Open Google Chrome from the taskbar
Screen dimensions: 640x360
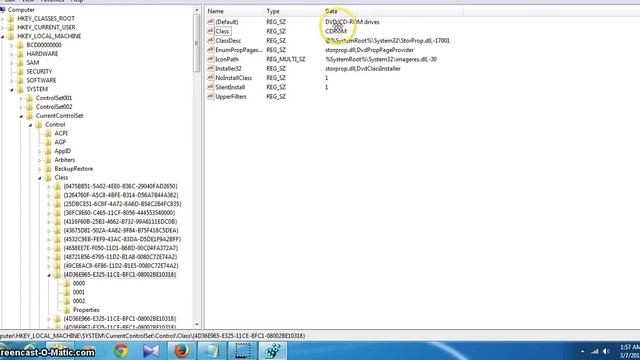point(121,351)
